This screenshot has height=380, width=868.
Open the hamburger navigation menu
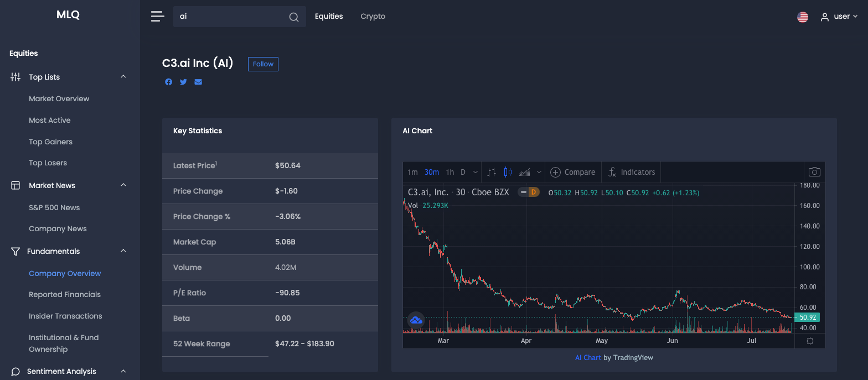pos(158,16)
